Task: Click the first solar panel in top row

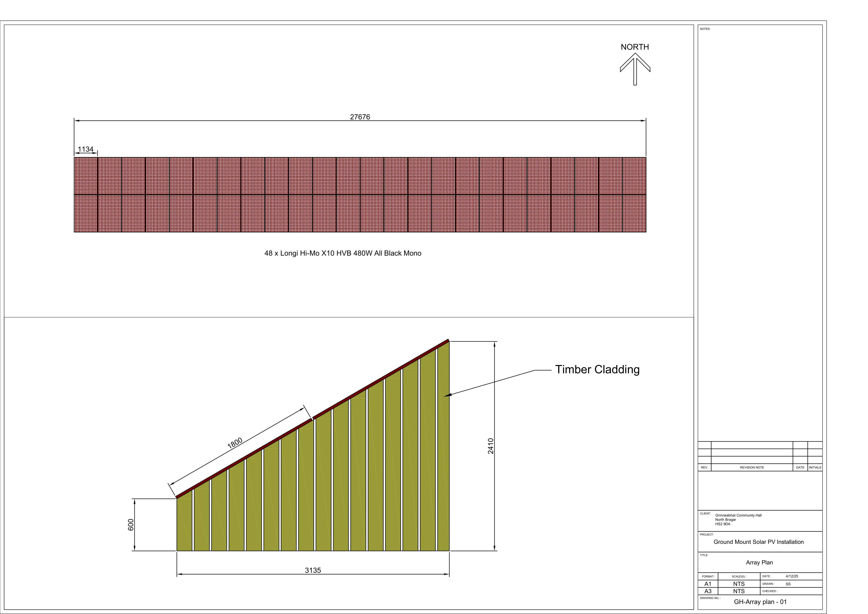Action: pyautogui.click(x=86, y=176)
